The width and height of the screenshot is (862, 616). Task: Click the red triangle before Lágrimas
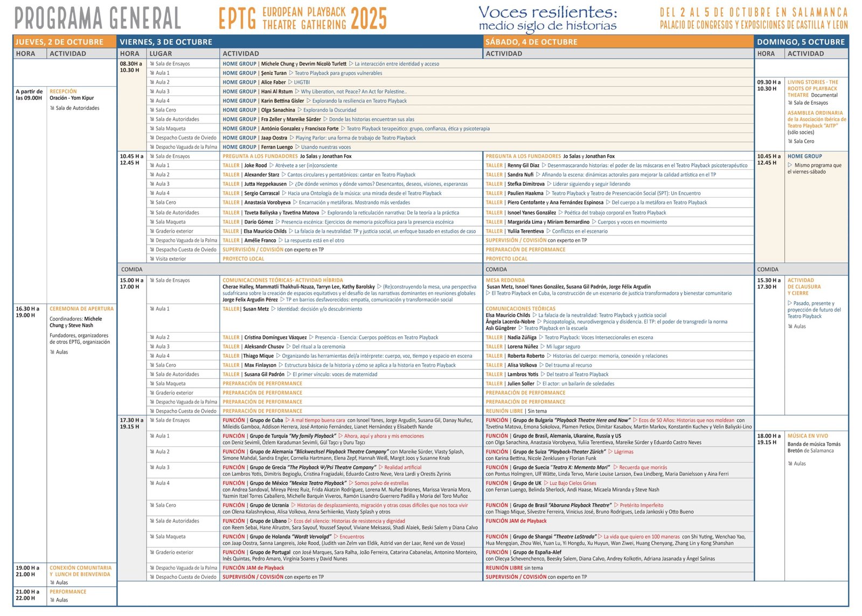click(610, 452)
